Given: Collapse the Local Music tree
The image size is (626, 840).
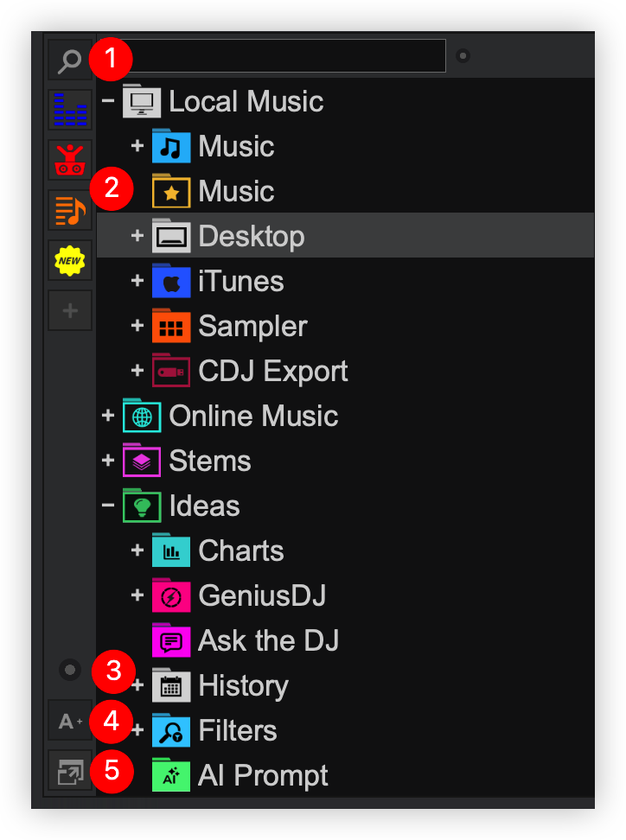Looking at the screenshot, I should (108, 101).
